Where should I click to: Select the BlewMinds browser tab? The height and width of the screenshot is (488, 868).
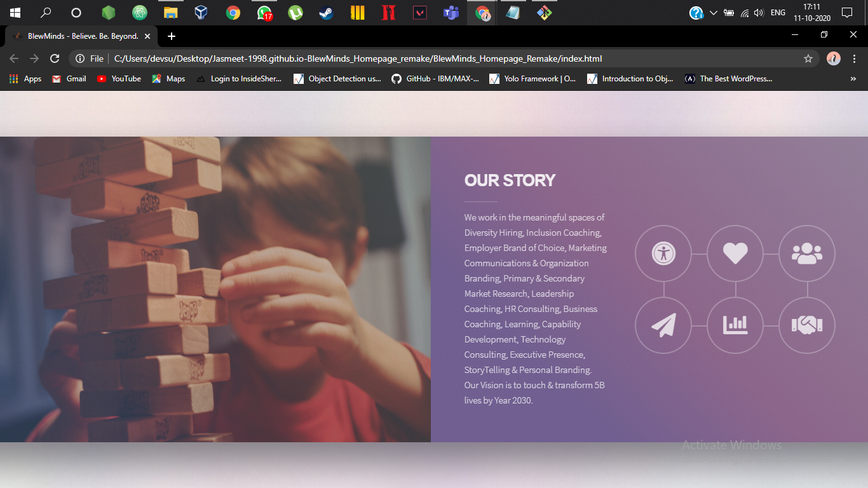point(80,36)
